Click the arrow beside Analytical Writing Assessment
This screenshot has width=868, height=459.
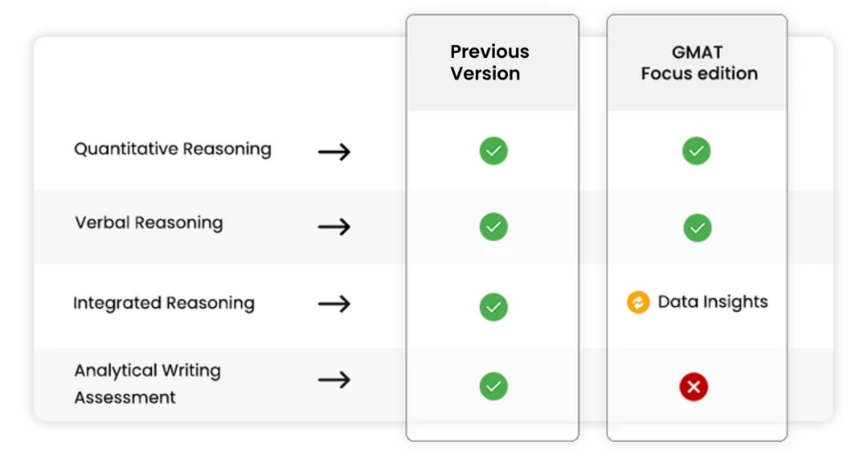pyautogui.click(x=334, y=379)
